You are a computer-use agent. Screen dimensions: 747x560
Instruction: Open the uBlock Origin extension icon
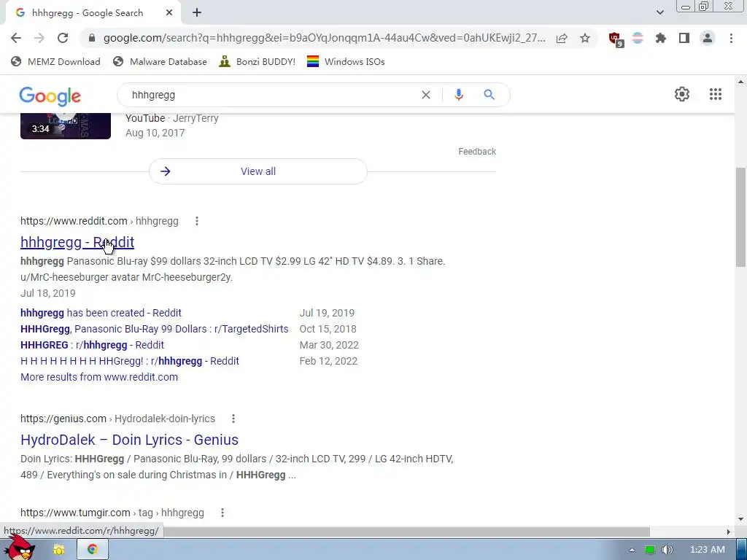coord(616,39)
